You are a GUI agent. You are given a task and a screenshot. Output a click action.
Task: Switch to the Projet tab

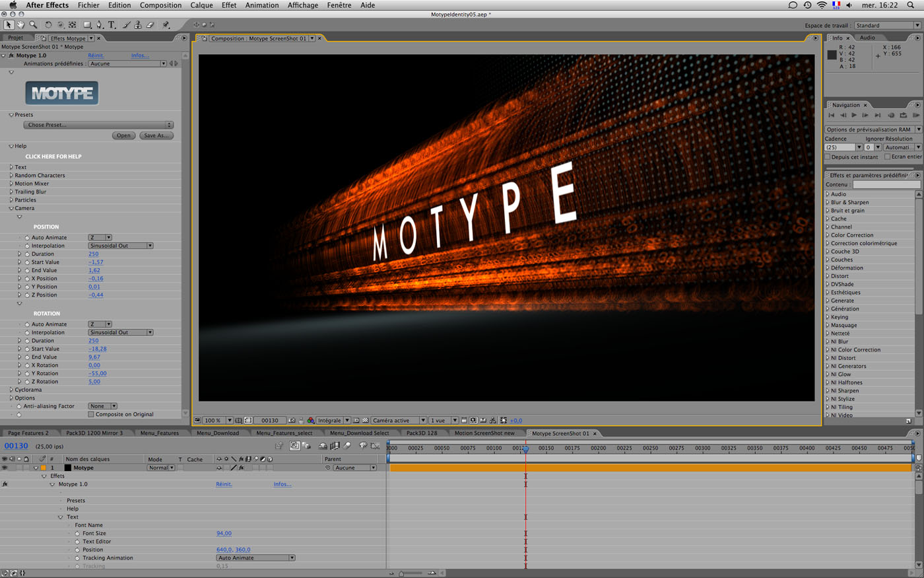pos(15,38)
